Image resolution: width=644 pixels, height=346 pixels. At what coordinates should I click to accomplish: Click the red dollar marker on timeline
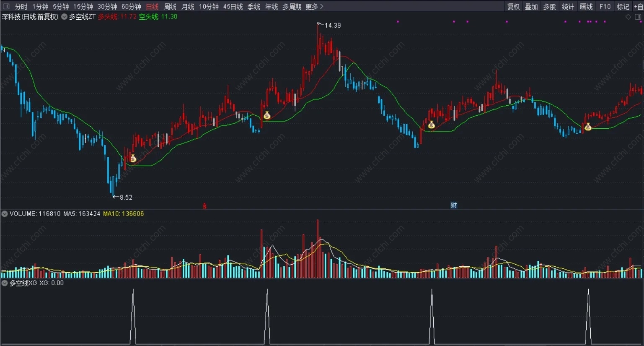[x=204, y=206]
